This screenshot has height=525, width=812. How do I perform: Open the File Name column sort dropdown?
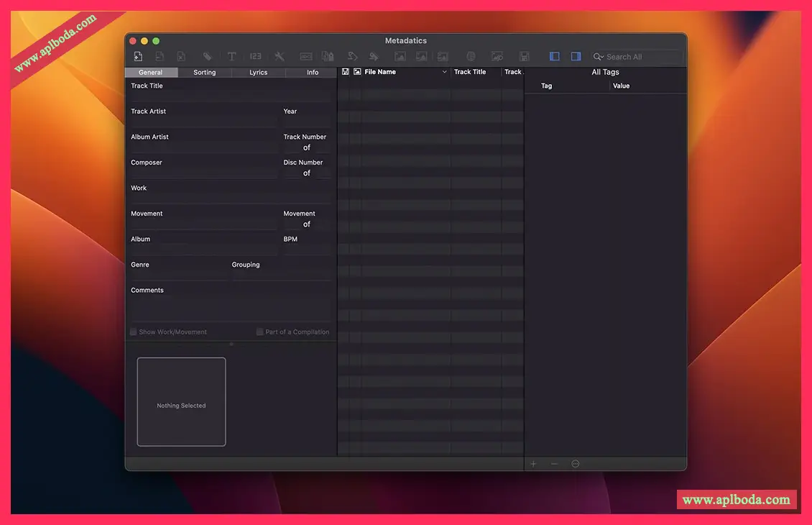click(x=444, y=72)
